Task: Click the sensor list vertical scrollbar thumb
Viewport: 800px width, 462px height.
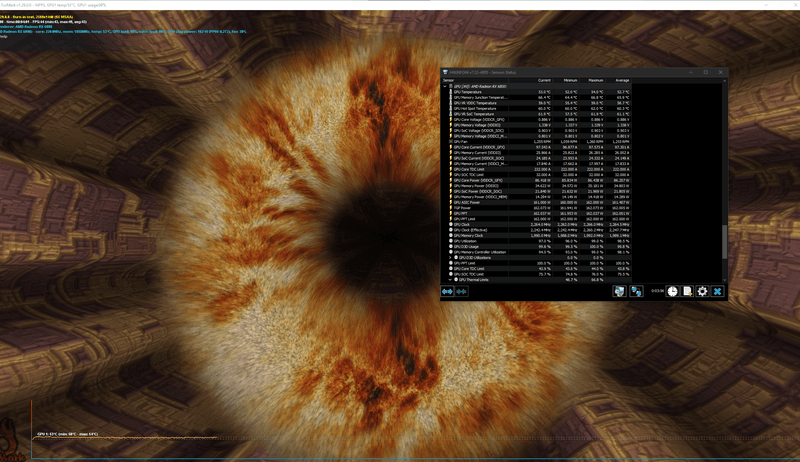Action: click(724, 241)
